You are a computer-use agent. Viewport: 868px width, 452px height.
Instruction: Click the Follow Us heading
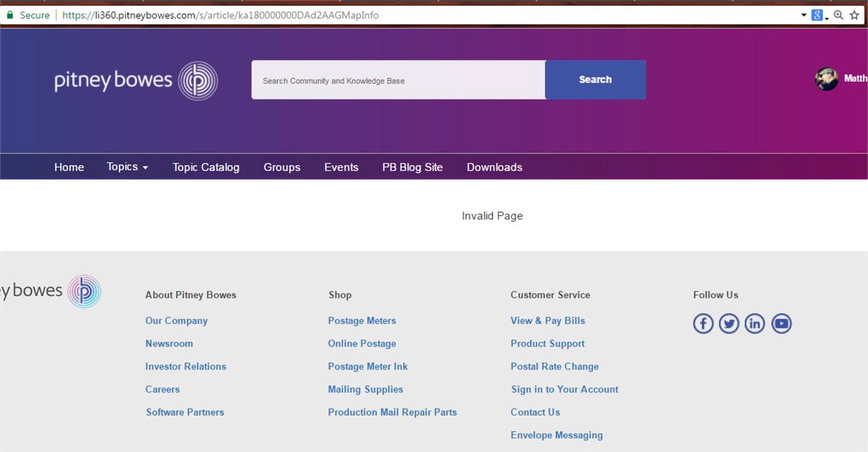(716, 295)
